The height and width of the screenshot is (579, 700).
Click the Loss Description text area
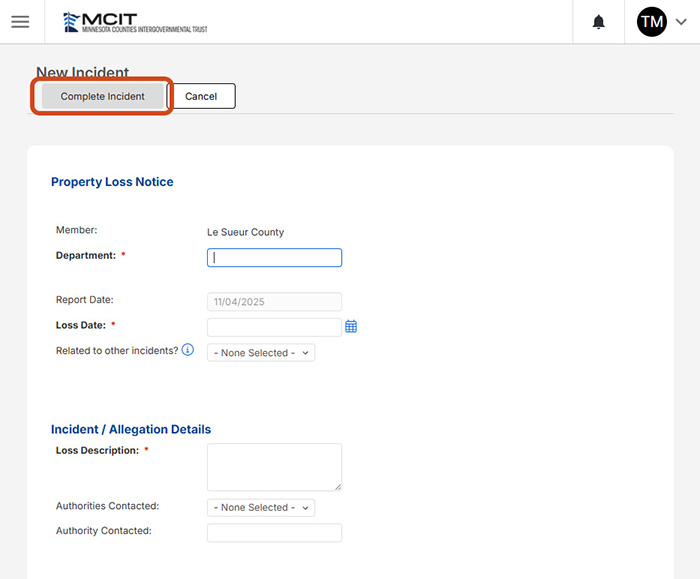[274, 466]
